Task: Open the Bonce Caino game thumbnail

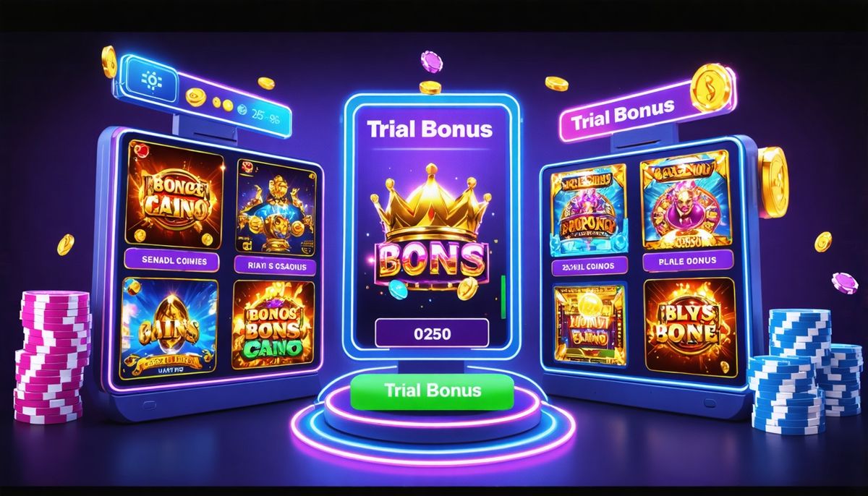Action: pyautogui.click(x=174, y=194)
